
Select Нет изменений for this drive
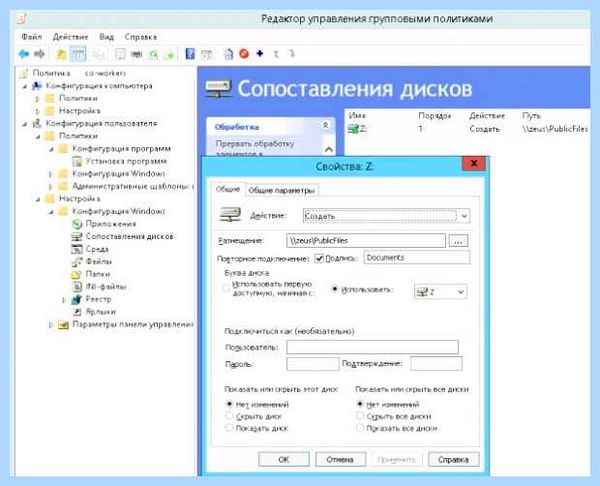(229, 404)
